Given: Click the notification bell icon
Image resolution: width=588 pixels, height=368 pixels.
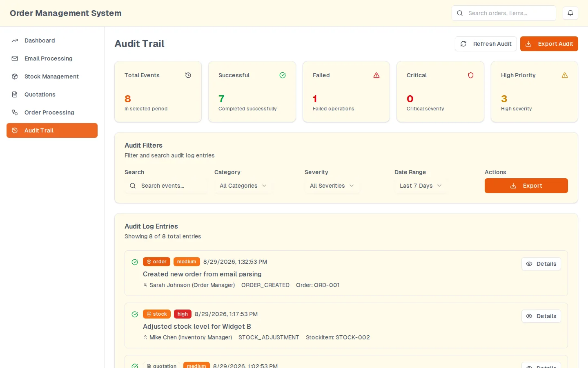Looking at the screenshot, I should (x=570, y=13).
